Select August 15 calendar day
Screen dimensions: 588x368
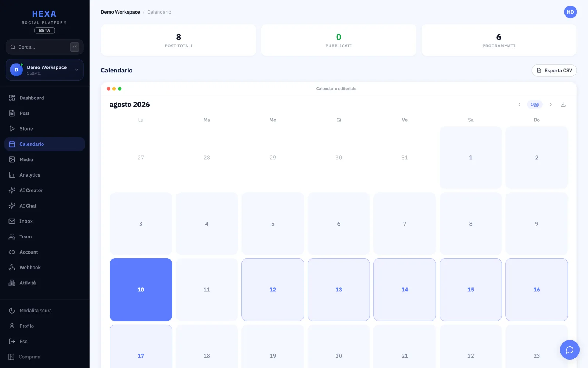471,290
